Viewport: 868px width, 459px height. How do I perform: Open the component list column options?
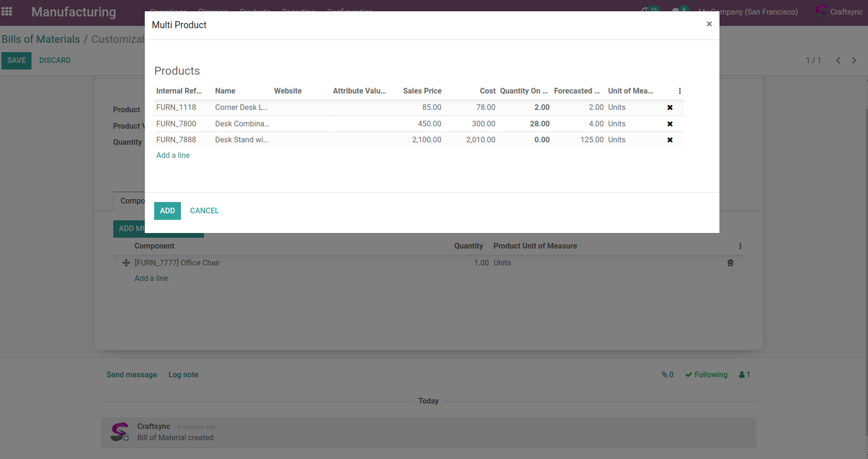click(x=740, y=246)
